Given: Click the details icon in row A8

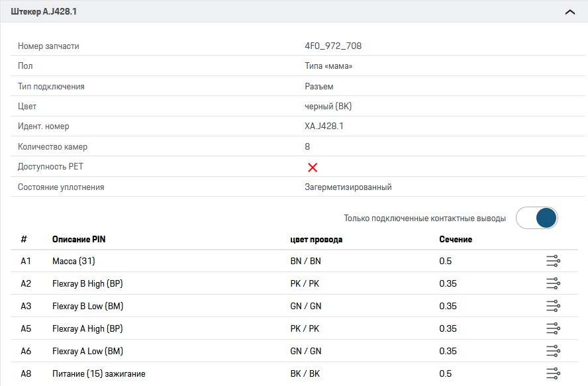Looking at the screenshot, I should (x=553, y=373).
